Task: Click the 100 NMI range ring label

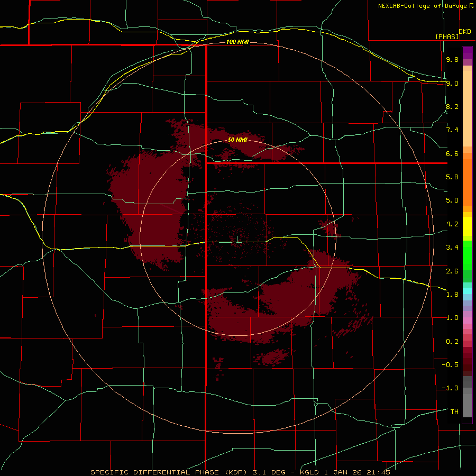Action: [237, 42]
